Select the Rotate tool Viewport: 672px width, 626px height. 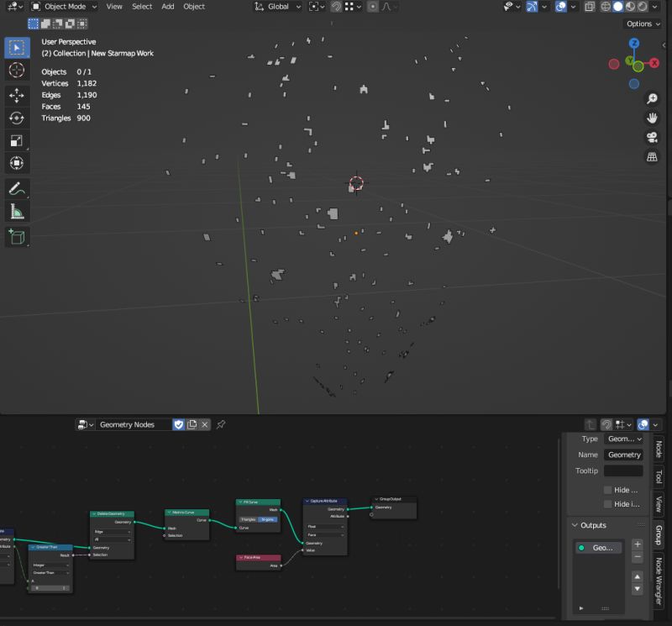point(17,118)
